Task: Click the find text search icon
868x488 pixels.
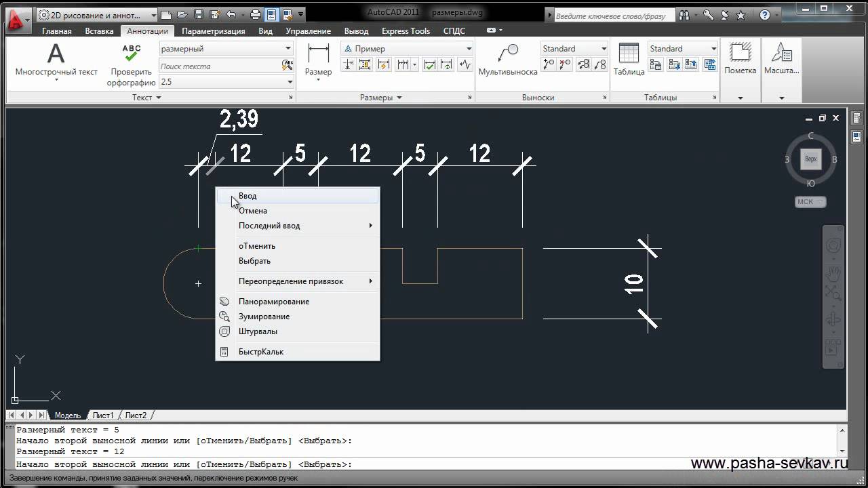Action: pos(288,66)
